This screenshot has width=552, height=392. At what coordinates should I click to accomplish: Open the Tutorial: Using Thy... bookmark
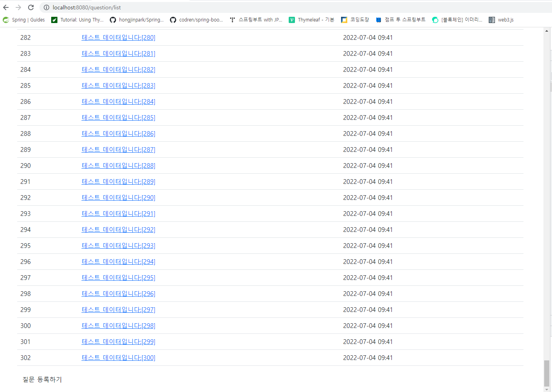(x=77, y=20)
